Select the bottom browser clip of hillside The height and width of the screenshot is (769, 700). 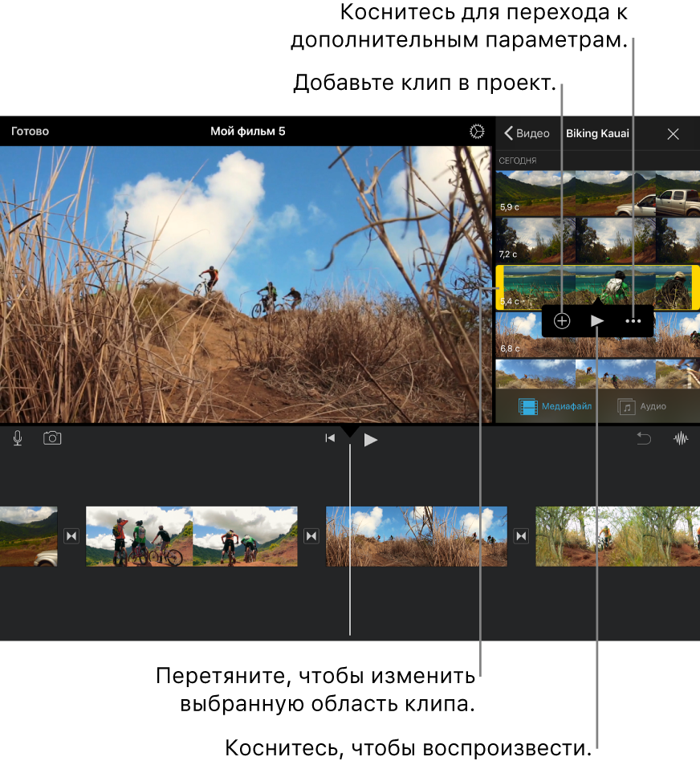597,374
